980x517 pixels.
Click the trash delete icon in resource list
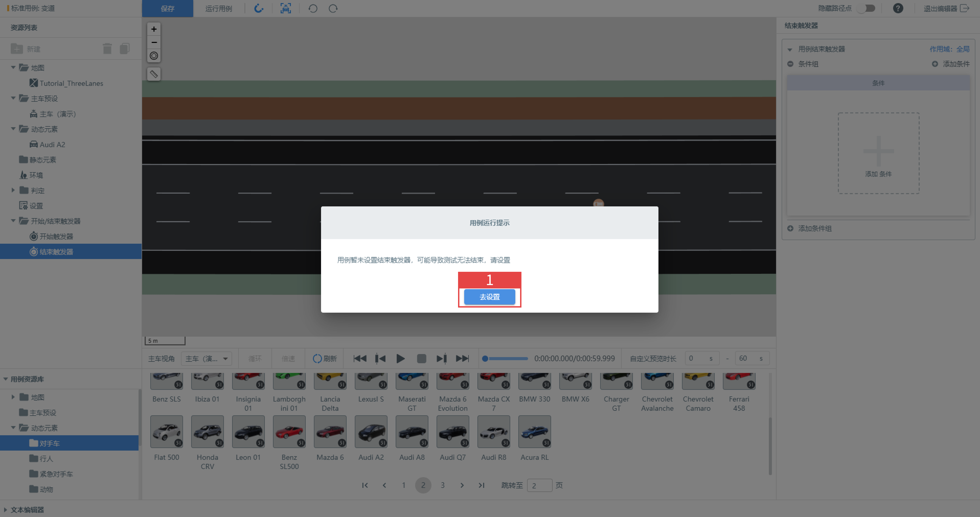pos(107,49)
